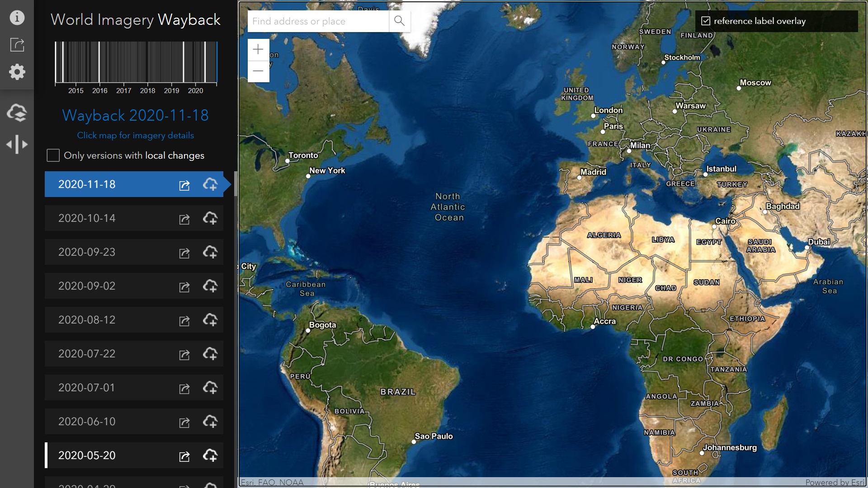The height and width of the screenshot is (488, 868).
Task: Click inside the Find address or place field
Action: (316, 21)
